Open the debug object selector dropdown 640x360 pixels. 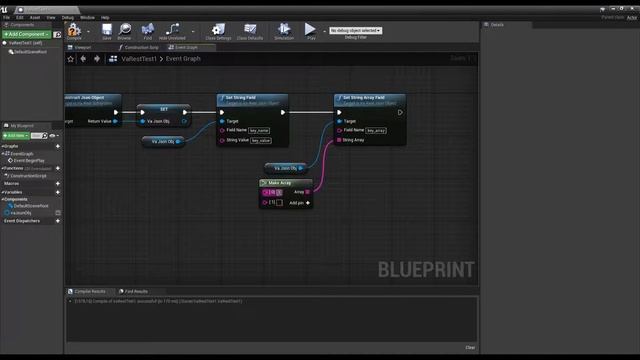point(356,31)
